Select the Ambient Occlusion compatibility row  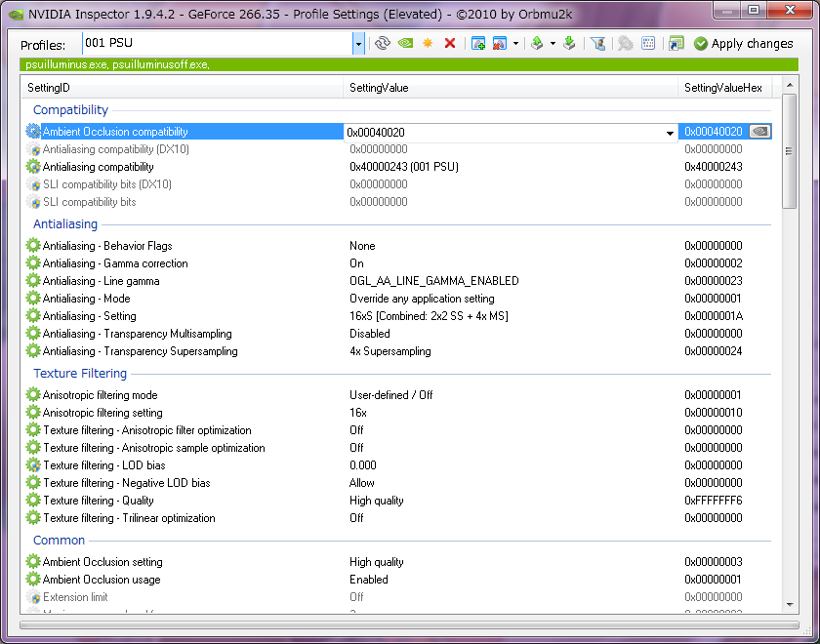coord(398,132)
